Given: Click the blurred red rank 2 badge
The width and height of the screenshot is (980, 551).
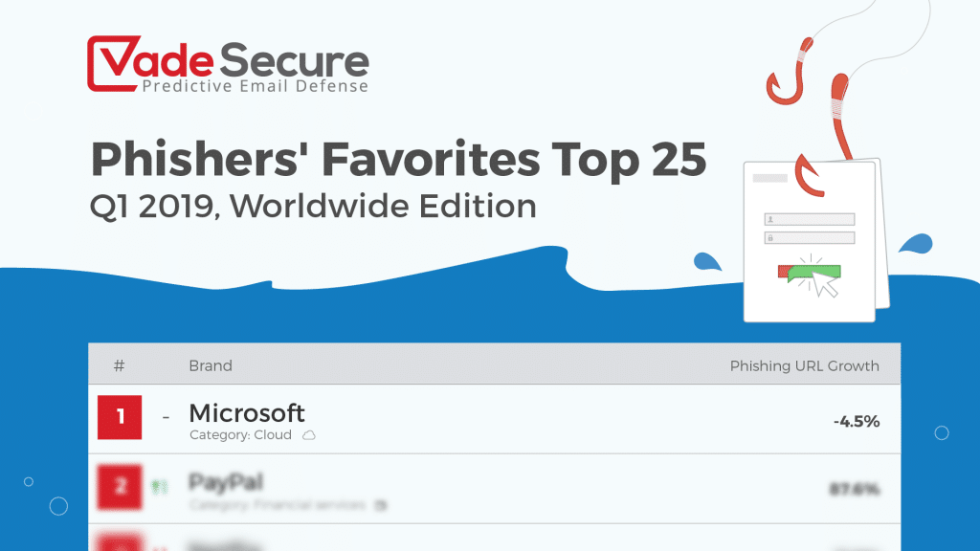Looking at the screenshot, I should click(x=120, y=487).
